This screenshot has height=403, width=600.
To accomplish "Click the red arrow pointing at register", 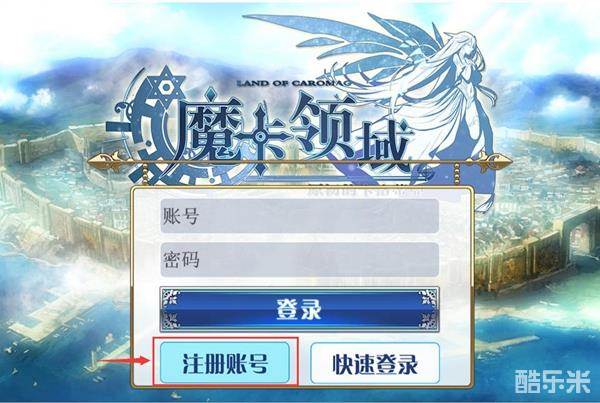I will (124, 360).
